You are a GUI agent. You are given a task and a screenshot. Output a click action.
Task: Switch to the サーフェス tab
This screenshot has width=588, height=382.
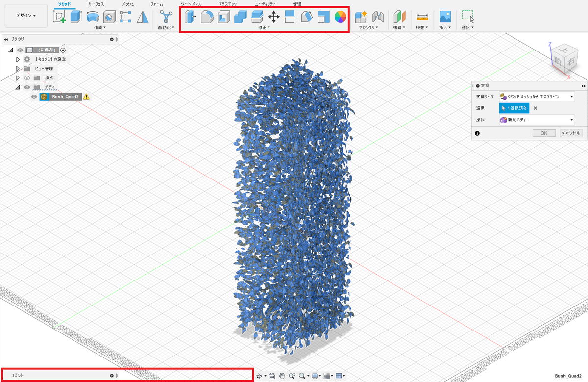click(96, 4)
